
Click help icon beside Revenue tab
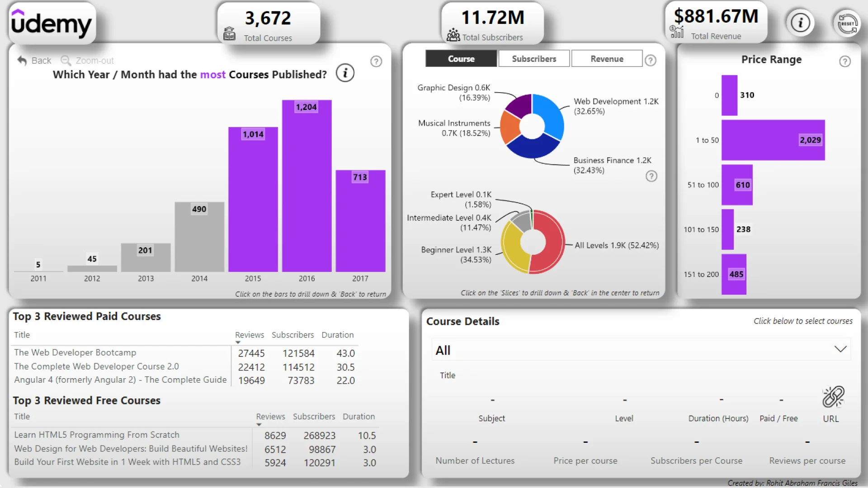(651, 60)
